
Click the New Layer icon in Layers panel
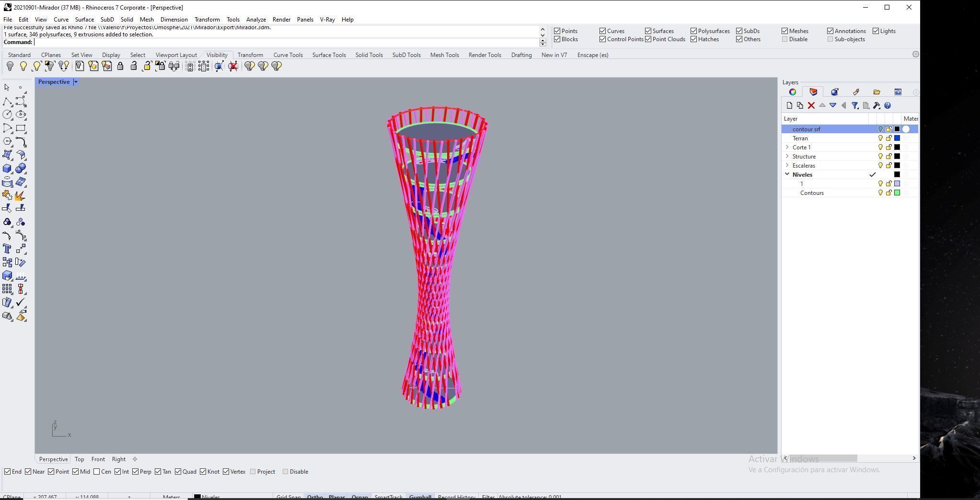(x=789, y=105)
